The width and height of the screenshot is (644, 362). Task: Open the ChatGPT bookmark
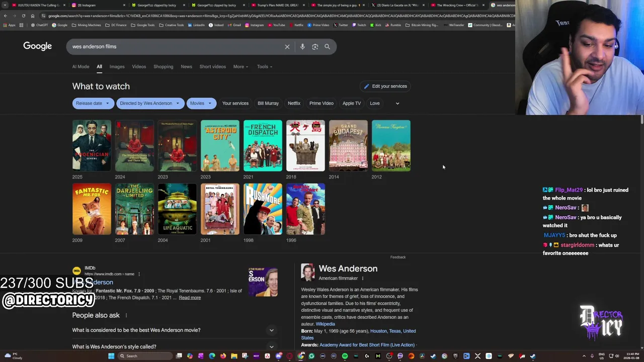tap(40, 25)
